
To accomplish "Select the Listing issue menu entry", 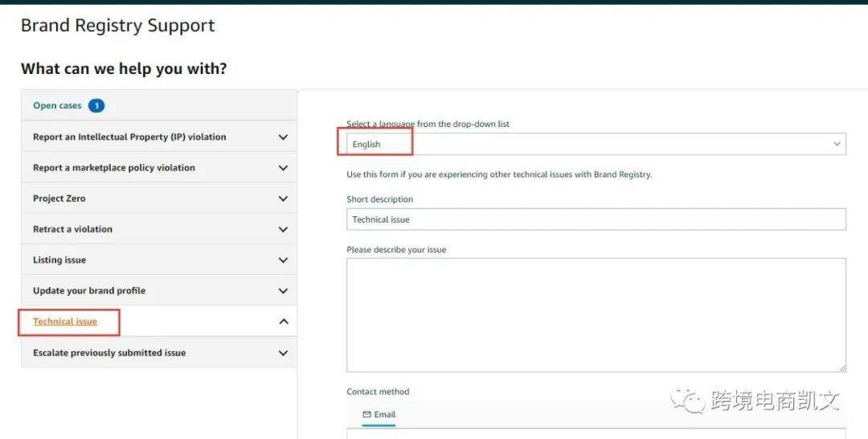I will [x=159, y=260].
